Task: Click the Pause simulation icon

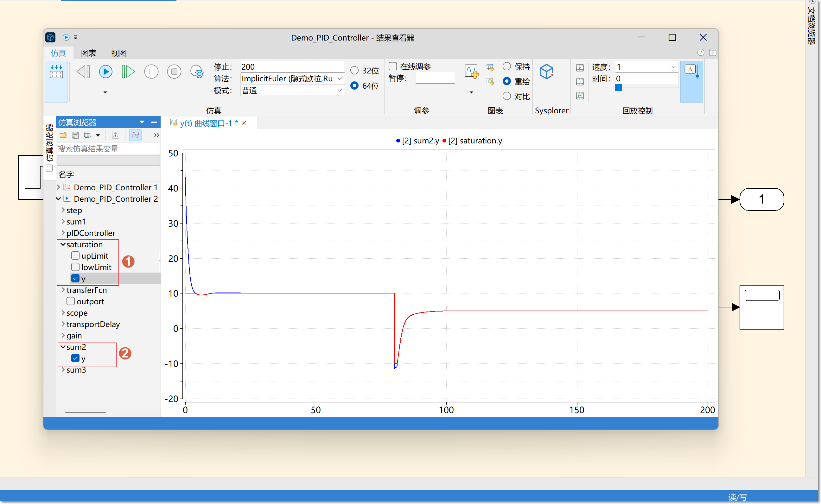Action: point(151,72)
